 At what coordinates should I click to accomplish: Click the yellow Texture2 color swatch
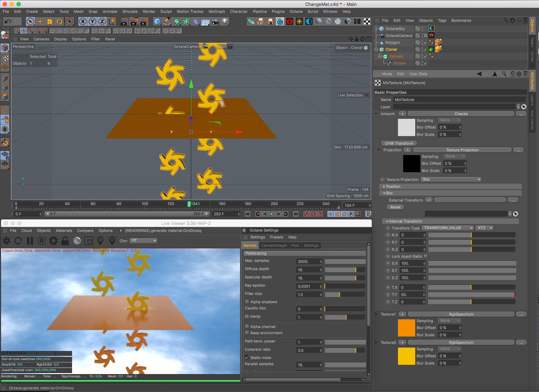coord(406,356)
